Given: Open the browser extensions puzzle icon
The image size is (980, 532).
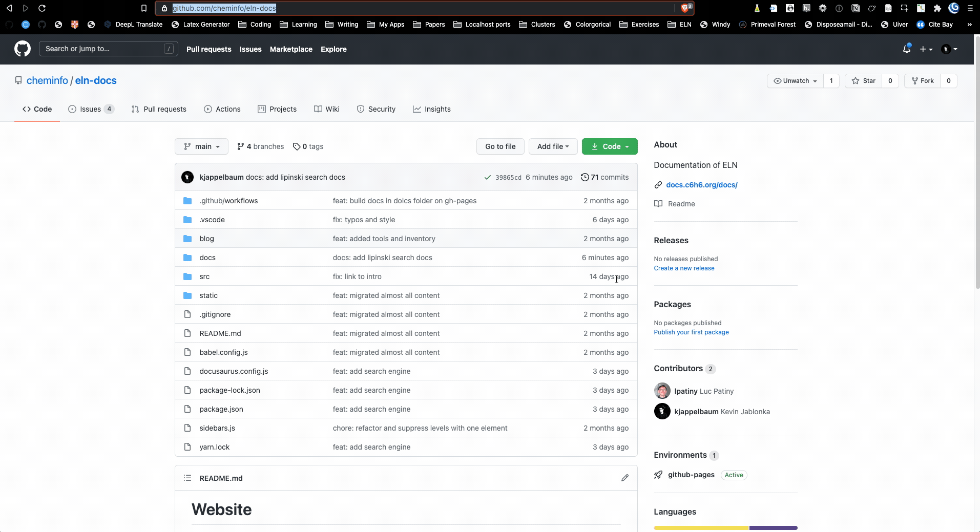Looking at the screenshot, I should 937,8.
